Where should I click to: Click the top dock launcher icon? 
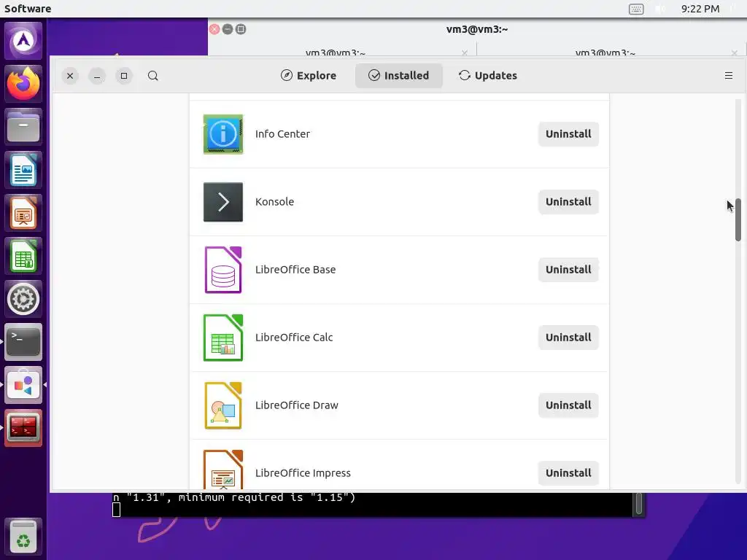tap(23, 41)
